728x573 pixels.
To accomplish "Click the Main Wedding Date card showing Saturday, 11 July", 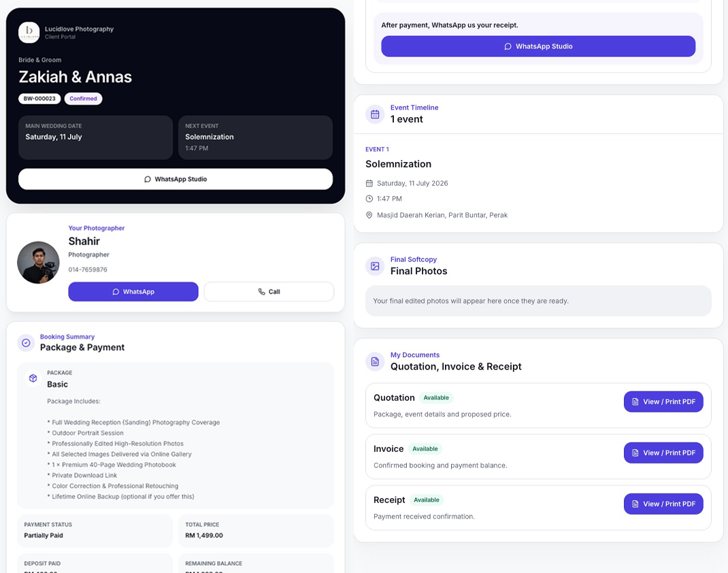I will (96, 137).
